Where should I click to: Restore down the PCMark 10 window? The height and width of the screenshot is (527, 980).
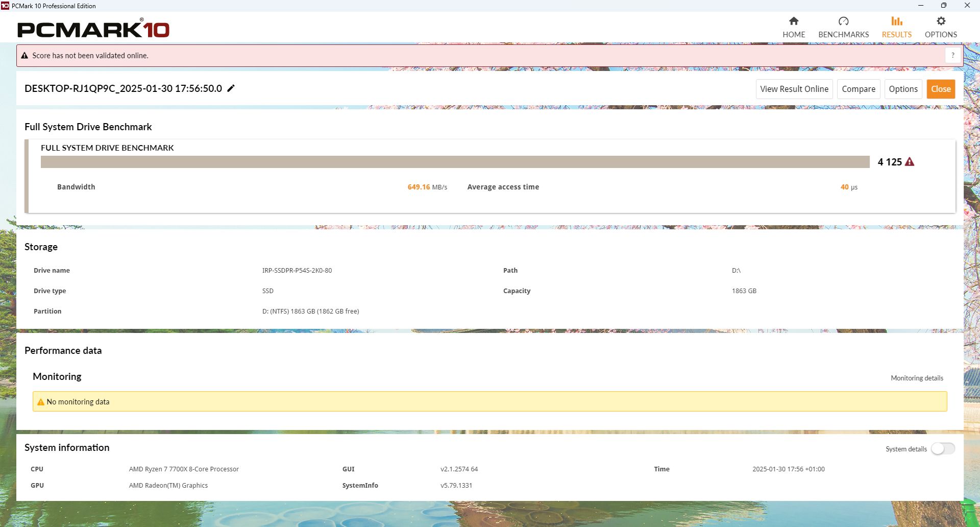(x=944, y=6)
